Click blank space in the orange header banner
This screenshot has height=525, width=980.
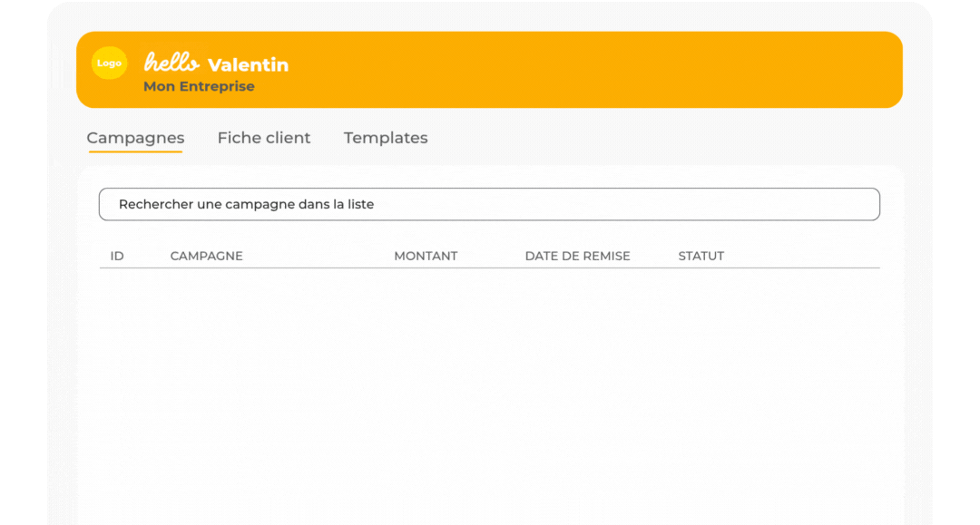pyautogui.click(x=593, y=69)
